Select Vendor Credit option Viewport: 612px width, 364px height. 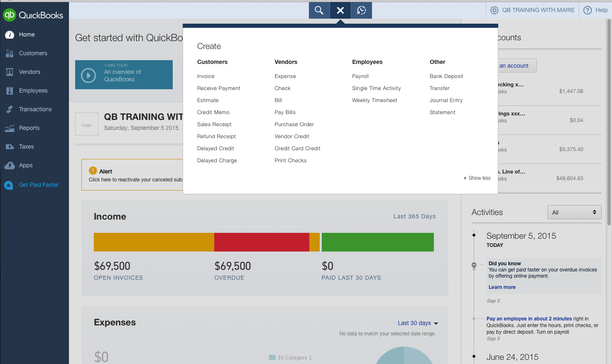click(292, 137)
